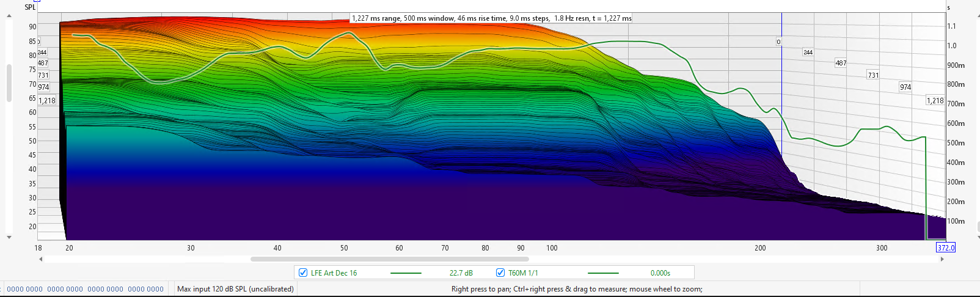Image resolution: width=980 pixels, height=297 pixels.
Task: Click the 0.000s T60M legend readout
Action: [660, 273]
